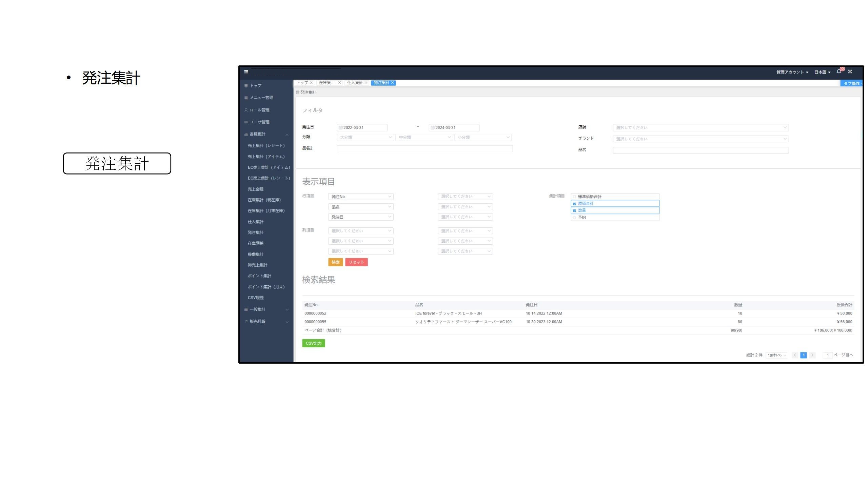Click the メニュー管理 sidebar icon
This screenshot has height=488, width=868.
pos(246,98)
